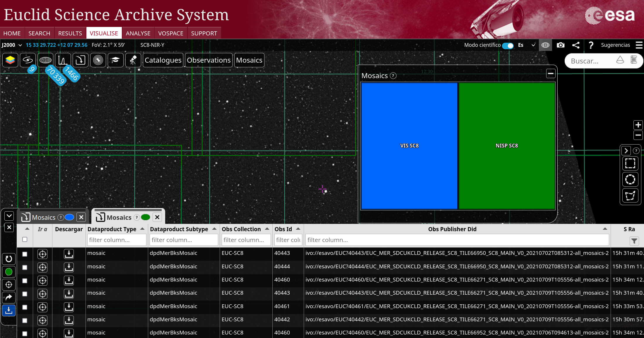Download the first 40443 mosaic row
The width and height of the screenshot is (644, 338).
(x=69, y=254)
